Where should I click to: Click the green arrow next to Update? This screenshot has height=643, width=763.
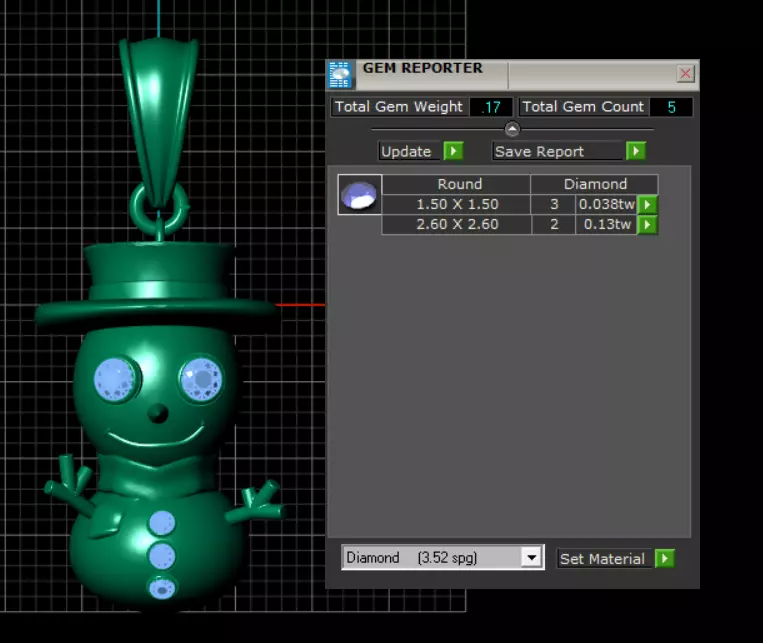[453, 151]
